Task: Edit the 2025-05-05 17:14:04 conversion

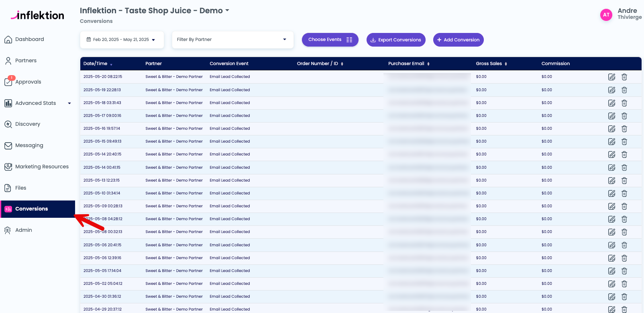Action: click(611, 271)
